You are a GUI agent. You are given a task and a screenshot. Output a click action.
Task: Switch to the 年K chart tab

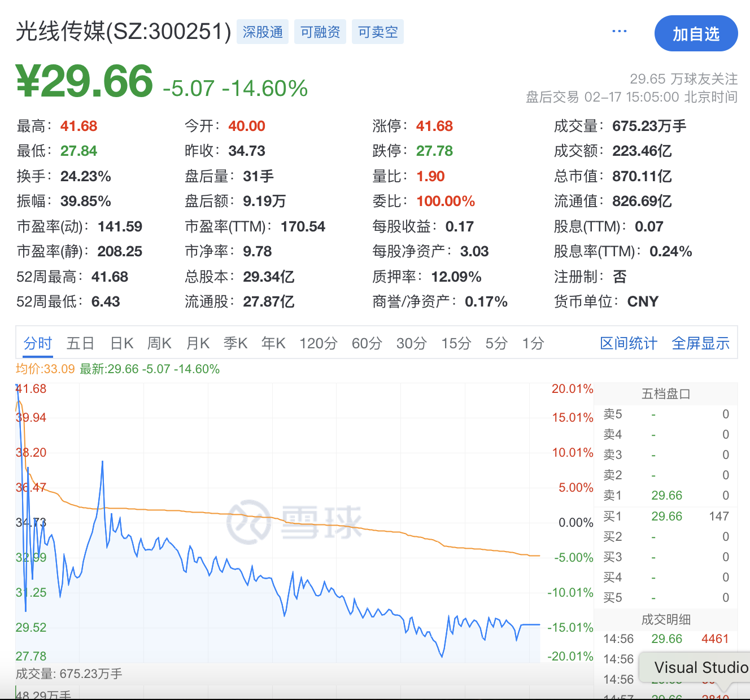pyautogui.click(x=273, y=343)
